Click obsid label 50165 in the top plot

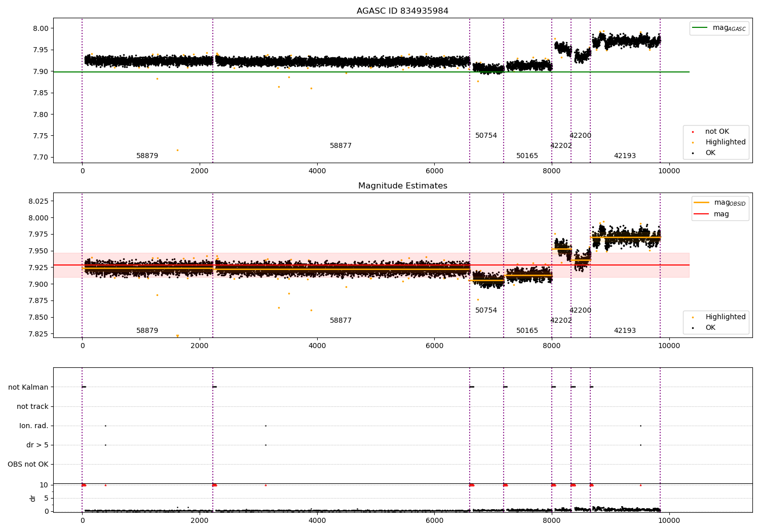tap(527, 156)
